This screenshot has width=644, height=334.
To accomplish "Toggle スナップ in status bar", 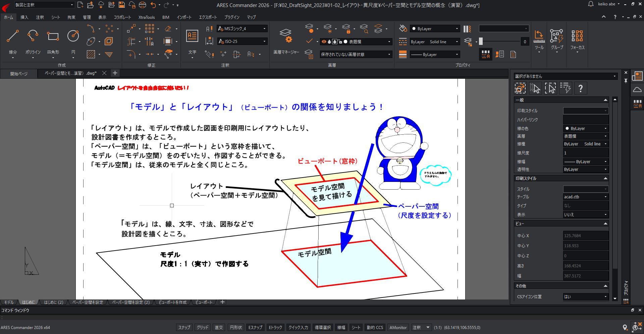I will point(184,327).
